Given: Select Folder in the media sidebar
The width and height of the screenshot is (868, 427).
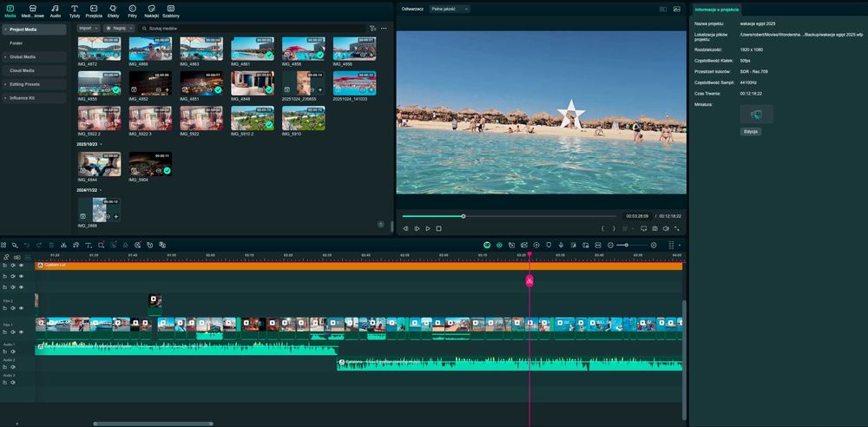Looking at the screenshot, I should tap(16, 43).
